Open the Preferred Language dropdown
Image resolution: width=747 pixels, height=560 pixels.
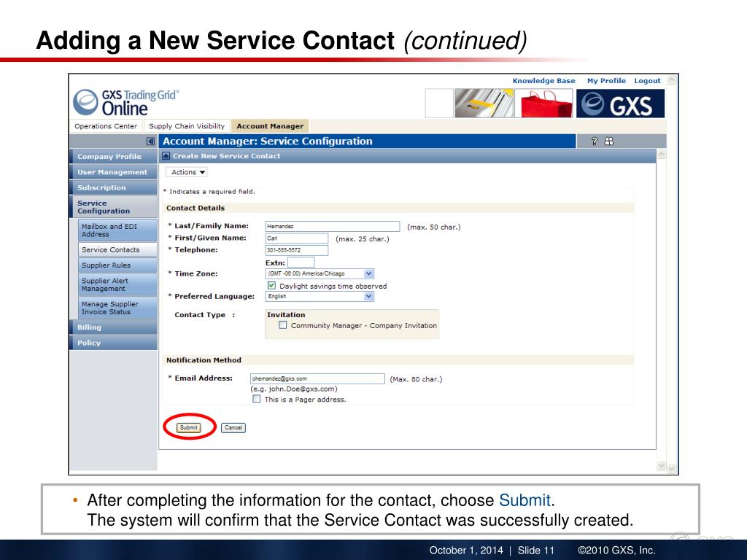[x=320, y=296]
